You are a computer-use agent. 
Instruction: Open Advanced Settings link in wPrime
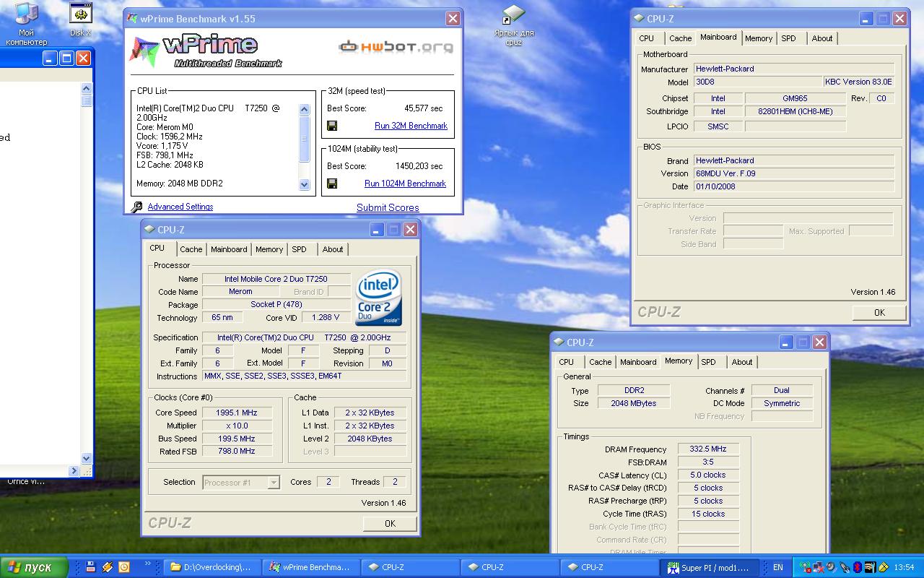click(180, 207)
